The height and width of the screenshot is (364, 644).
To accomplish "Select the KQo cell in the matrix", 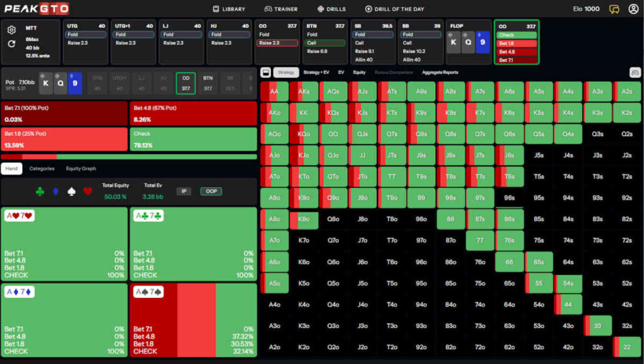I will point(304,134).
